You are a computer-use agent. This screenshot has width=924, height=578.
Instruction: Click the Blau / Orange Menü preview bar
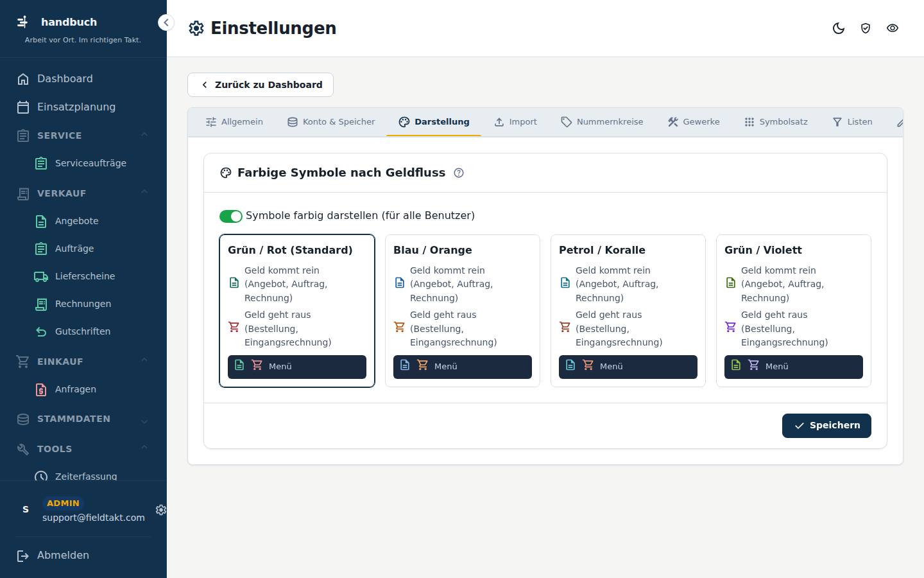coord(463,367)
